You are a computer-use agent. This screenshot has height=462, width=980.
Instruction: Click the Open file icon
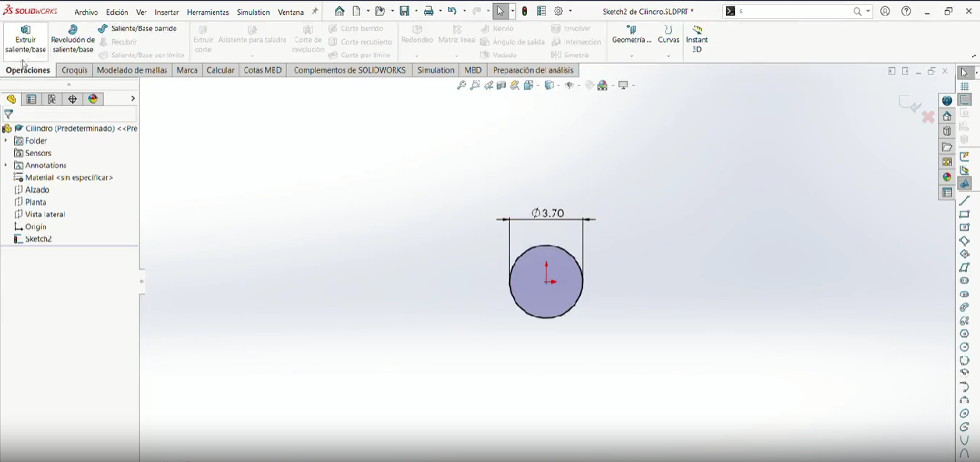(x=380, y=12)
